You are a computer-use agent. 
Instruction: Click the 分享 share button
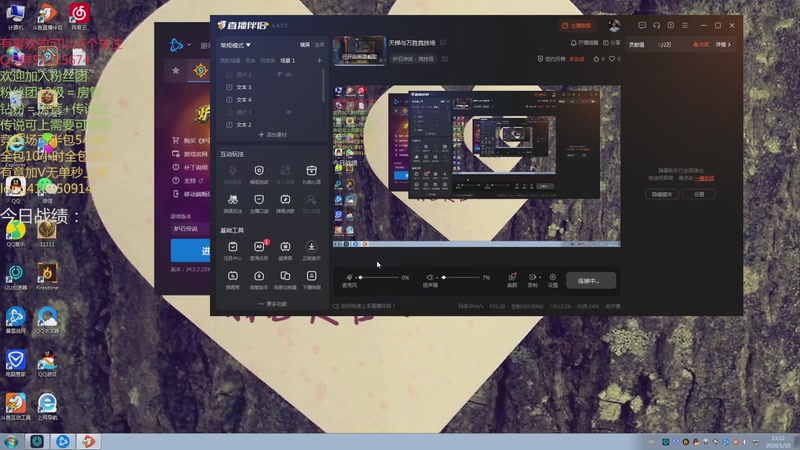coord(612,43)
